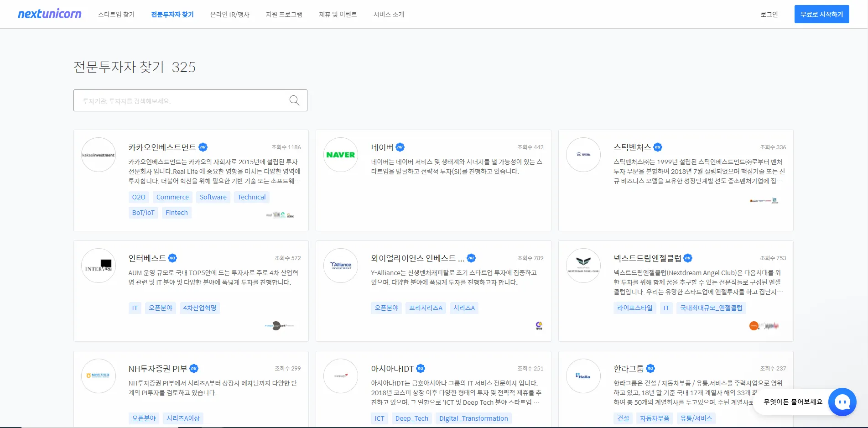Click the search magnifier icon
Screen dimensions: 868x428
[x=295, y=100]
